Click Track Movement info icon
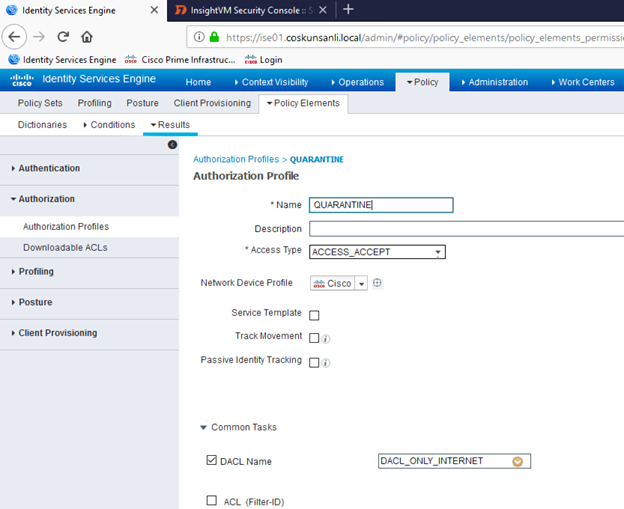This screenshot has width=624, height=509. click(x=326, y=339)
